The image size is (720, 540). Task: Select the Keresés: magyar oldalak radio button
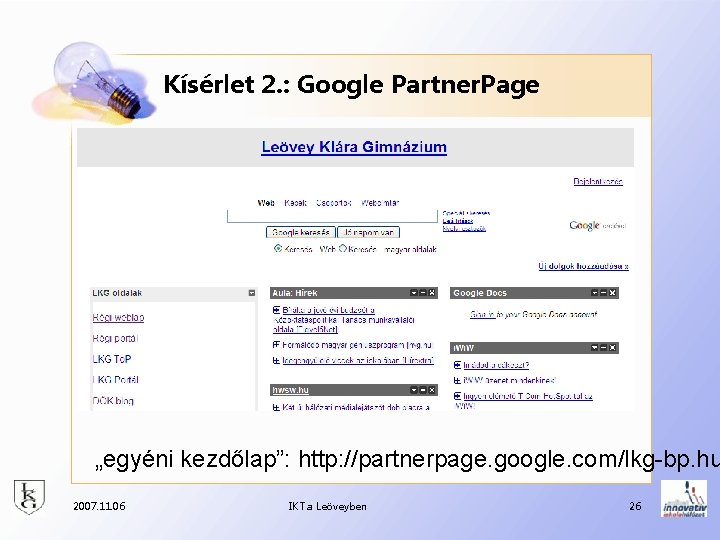[343, 248]
